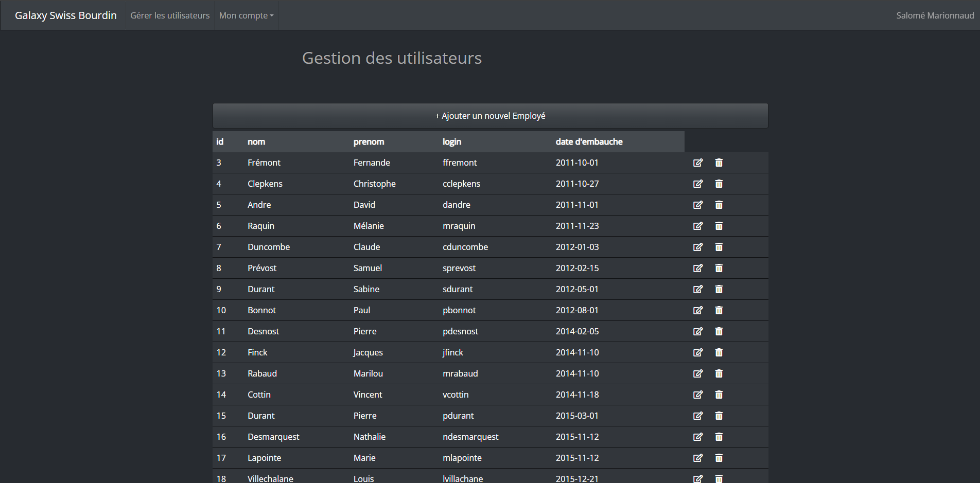The width and height of the screenshot is (980, 483).
Task: Edit Jacques Finck entry icon
Action: click(697, 352)
